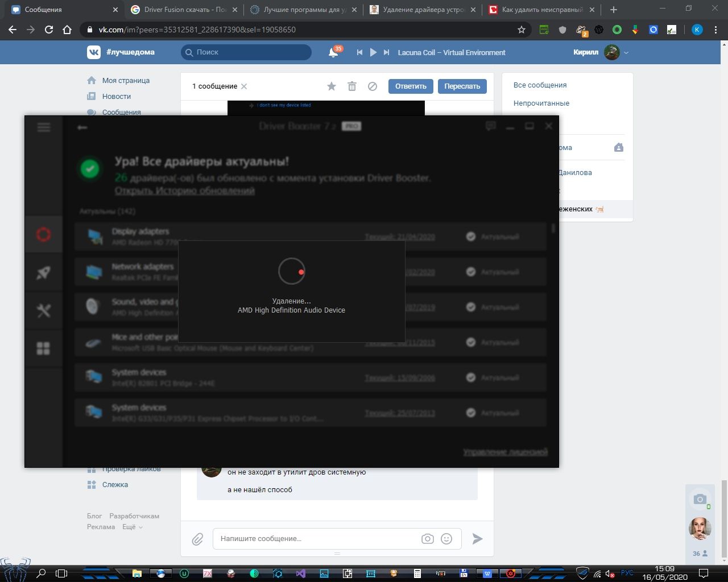Delete selected VK message with trash icon
728x582 pixels.
352,86
